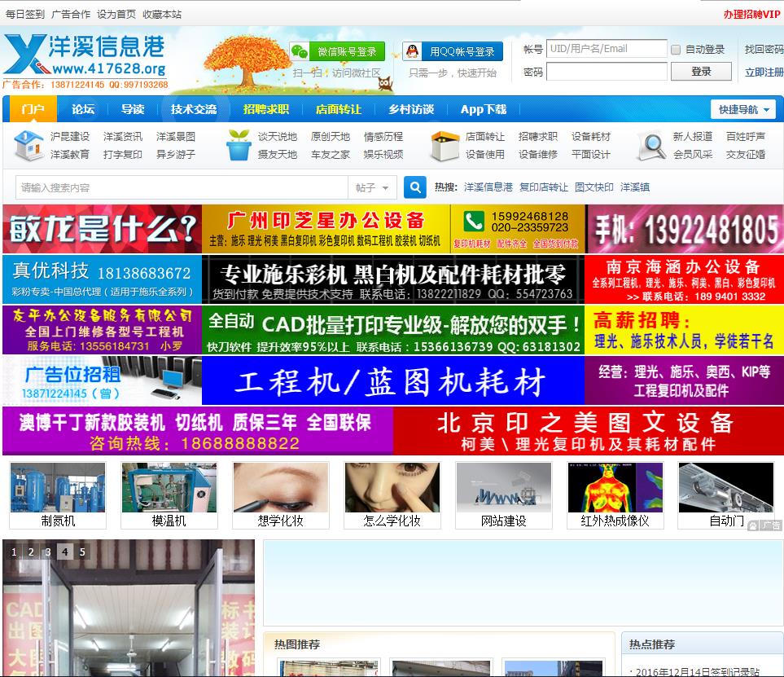The image size is (784, 677).
Task: Click the 制氮机 thumbnail
Action: (x=58, y=495)
